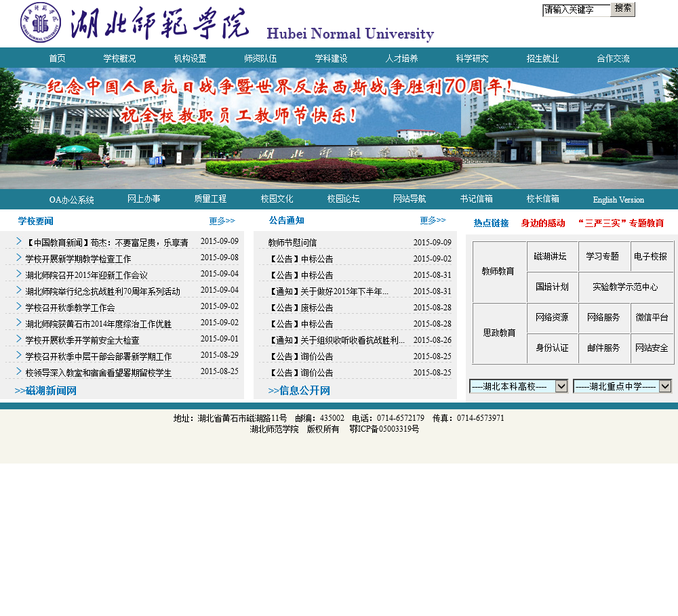Screen dimensions: 678x616
Task: Open the 教师节慰问信 notice
Action: click(x=292, y=243)
